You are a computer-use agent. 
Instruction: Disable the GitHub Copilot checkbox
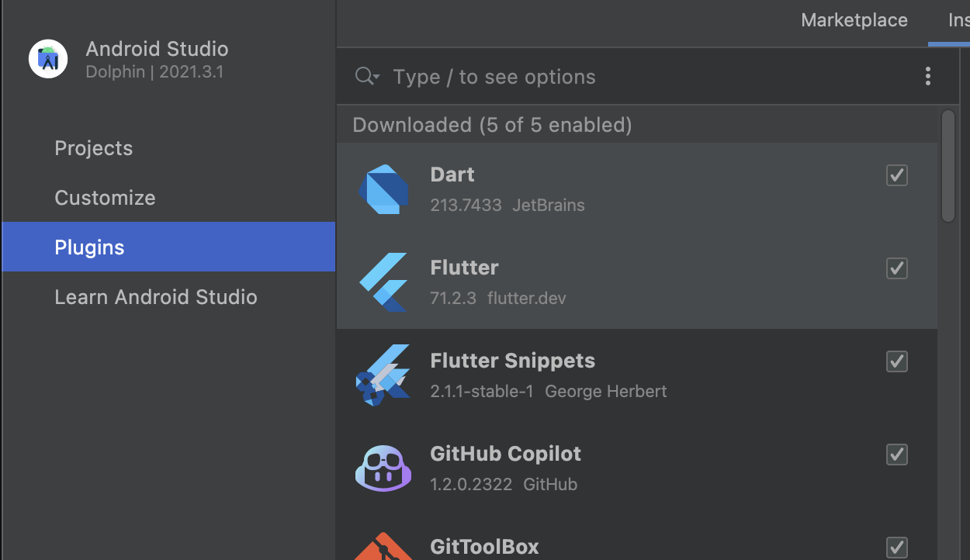[897, 455]
